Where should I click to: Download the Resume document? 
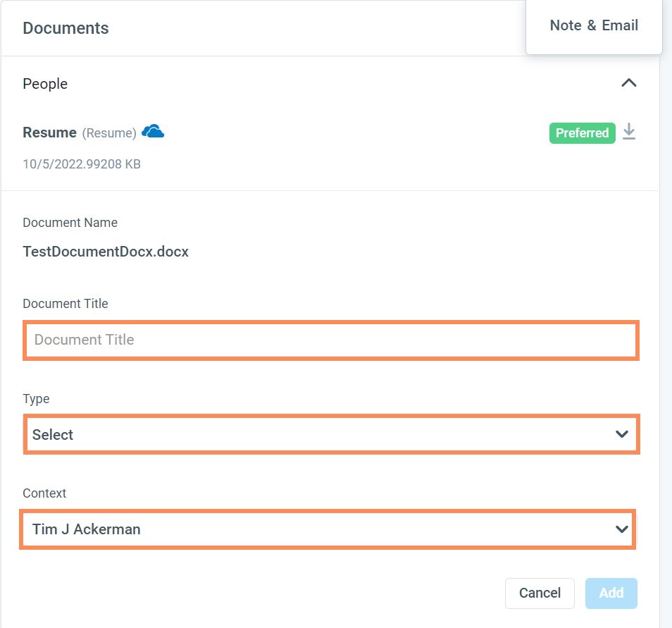click(629, 133)
